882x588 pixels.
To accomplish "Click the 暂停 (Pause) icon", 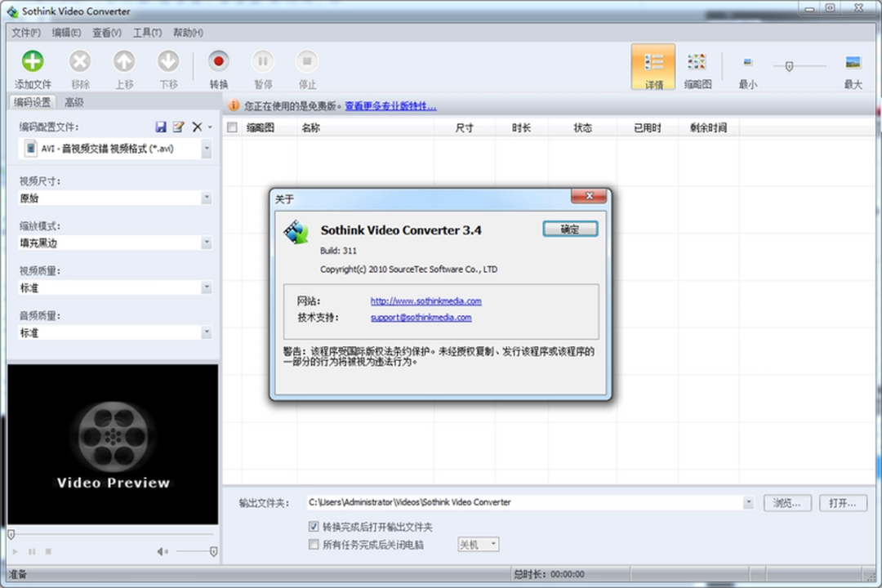I will point(263,61).
